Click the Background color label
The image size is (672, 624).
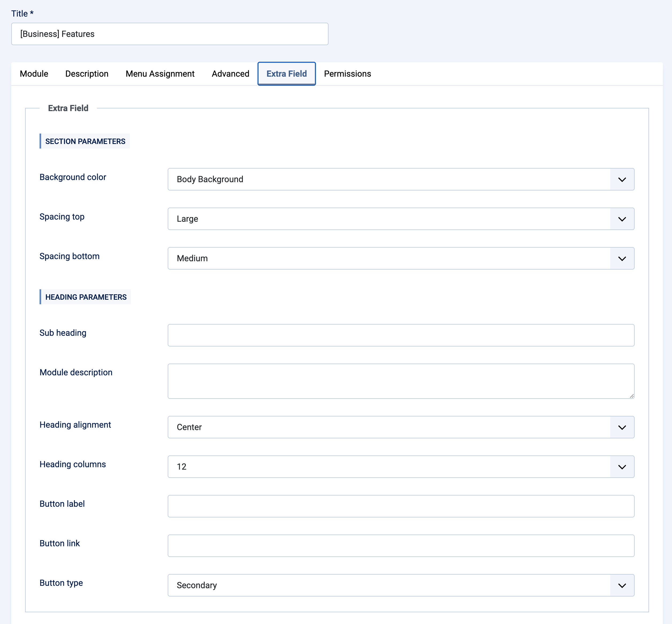coord(73,177)
